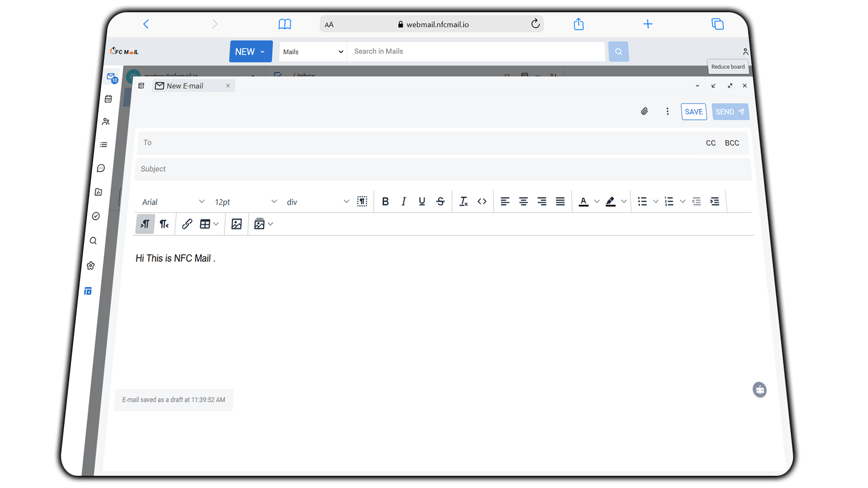
Task: Reload page in Safari
Action: [535, 24]
